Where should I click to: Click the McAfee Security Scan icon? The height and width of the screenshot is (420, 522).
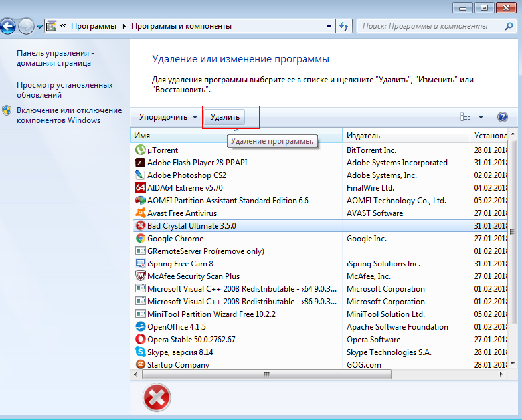pos(141,276)
